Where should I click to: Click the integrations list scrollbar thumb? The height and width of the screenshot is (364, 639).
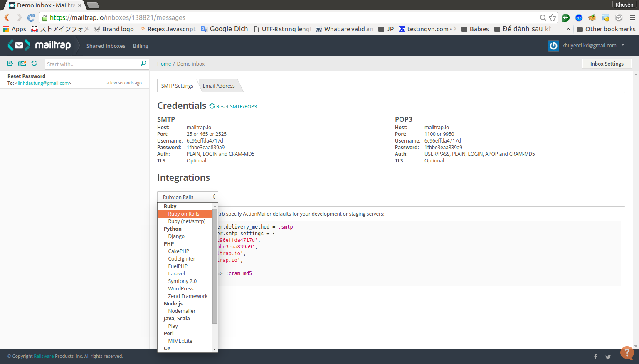(215, 266)
